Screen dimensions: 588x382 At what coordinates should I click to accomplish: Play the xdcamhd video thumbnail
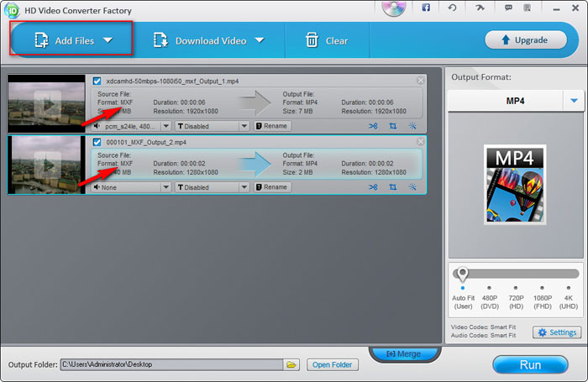(47, 104)
